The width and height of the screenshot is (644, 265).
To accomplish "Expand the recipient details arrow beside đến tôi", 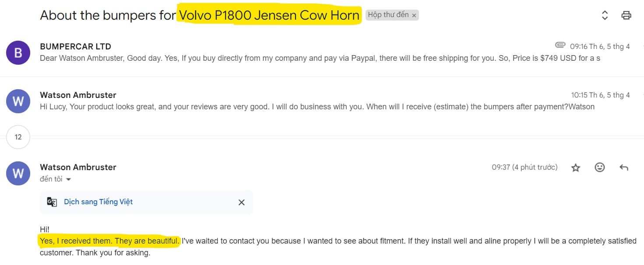I will tap(68, 179).
